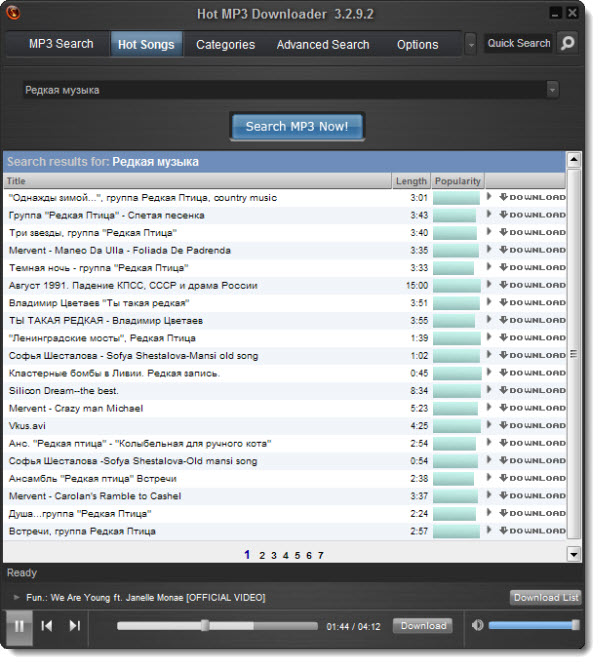The width and height of the screenshot is (600, 664).
Task: Download "Однажды зимой" track
Action: (532, 197)
